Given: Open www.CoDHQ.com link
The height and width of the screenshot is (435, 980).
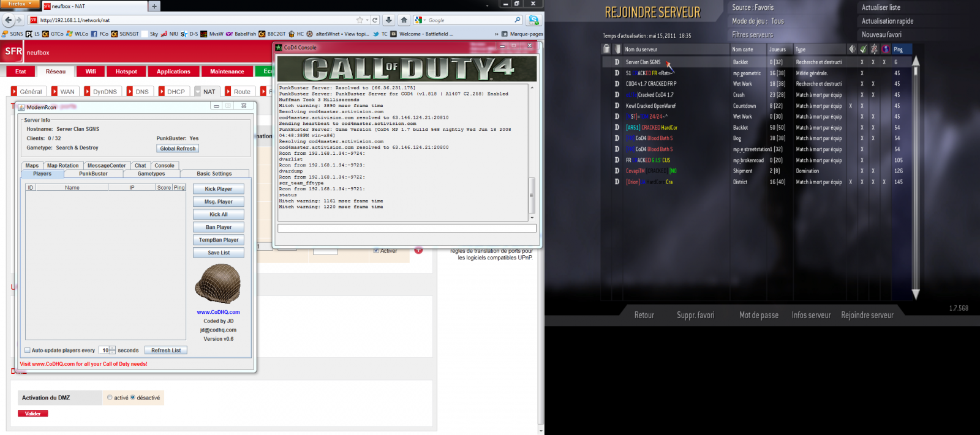Looking at the screenshot, I should 218,312.
